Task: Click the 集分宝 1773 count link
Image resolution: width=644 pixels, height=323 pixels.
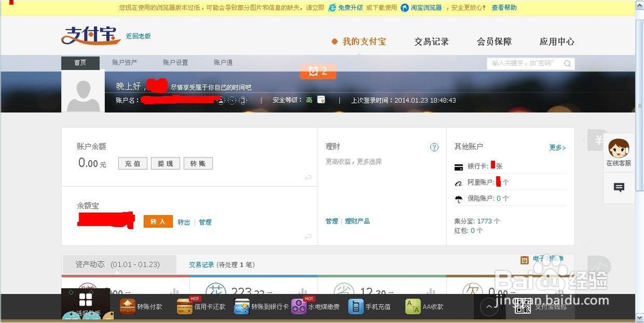Action: click(x=485, y=221)
